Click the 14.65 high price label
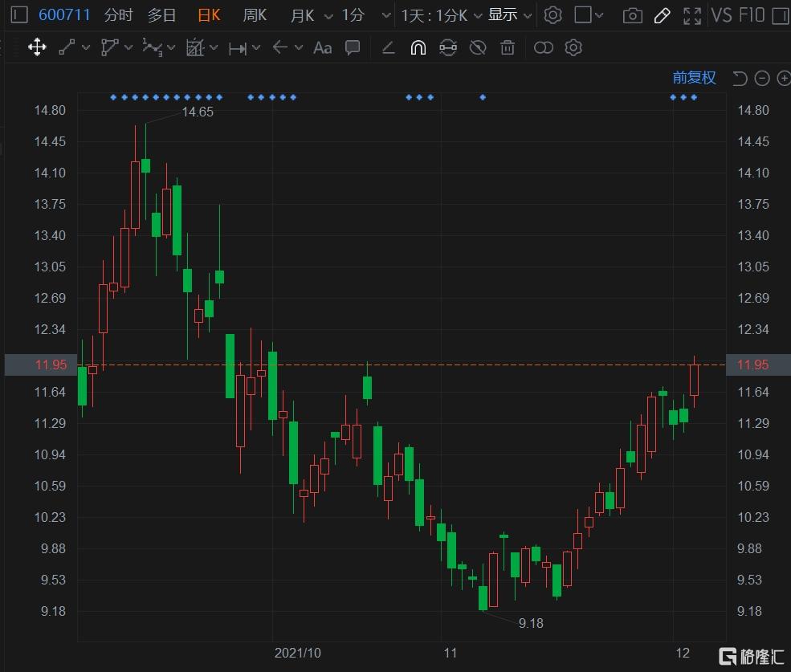Screen dimensions: 791x672 point(198,112)
